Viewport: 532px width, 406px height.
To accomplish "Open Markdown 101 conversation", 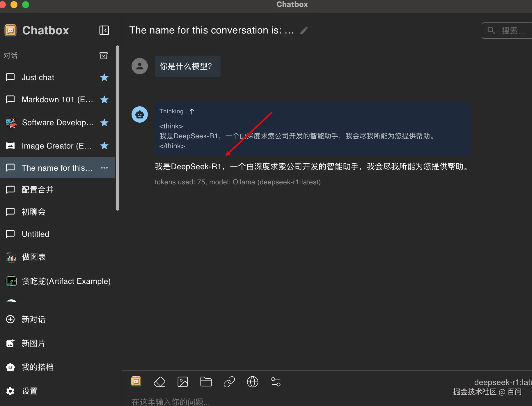I will [x=57, y=100].
